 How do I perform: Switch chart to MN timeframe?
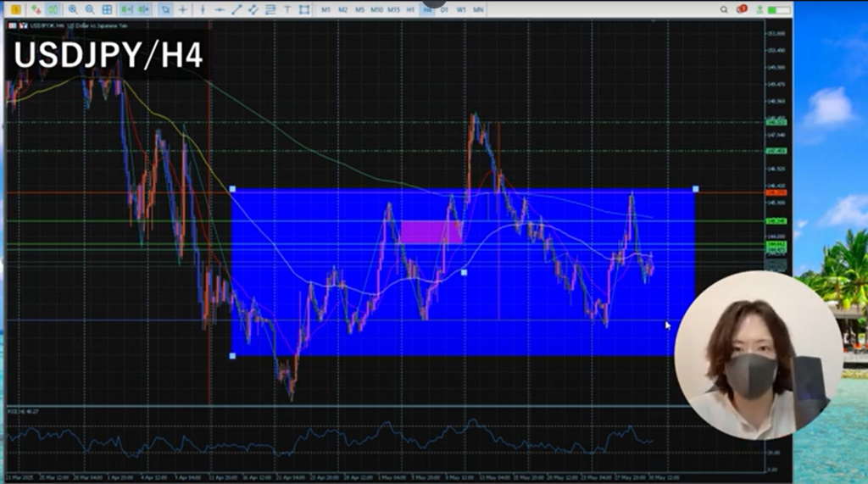click(478, 9)
